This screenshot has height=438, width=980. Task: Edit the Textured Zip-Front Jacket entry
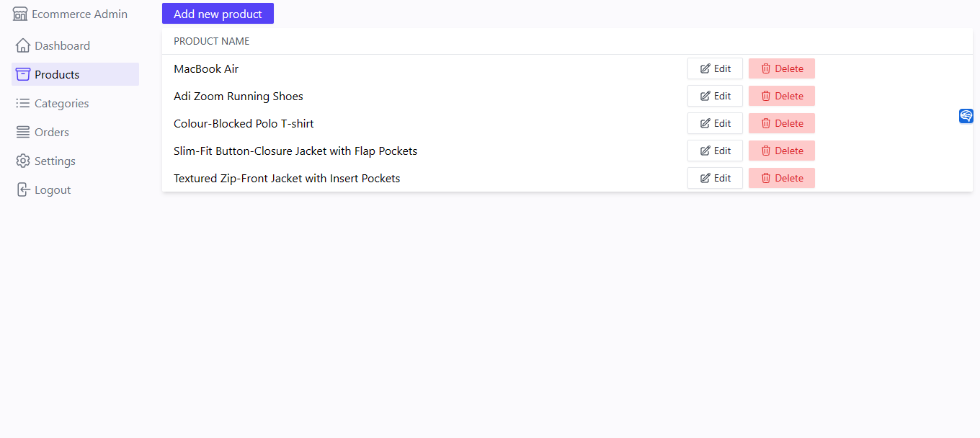714,178
